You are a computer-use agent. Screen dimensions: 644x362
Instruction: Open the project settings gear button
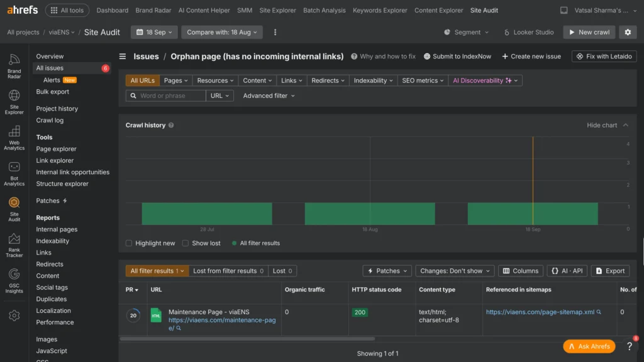click(628, 32)
